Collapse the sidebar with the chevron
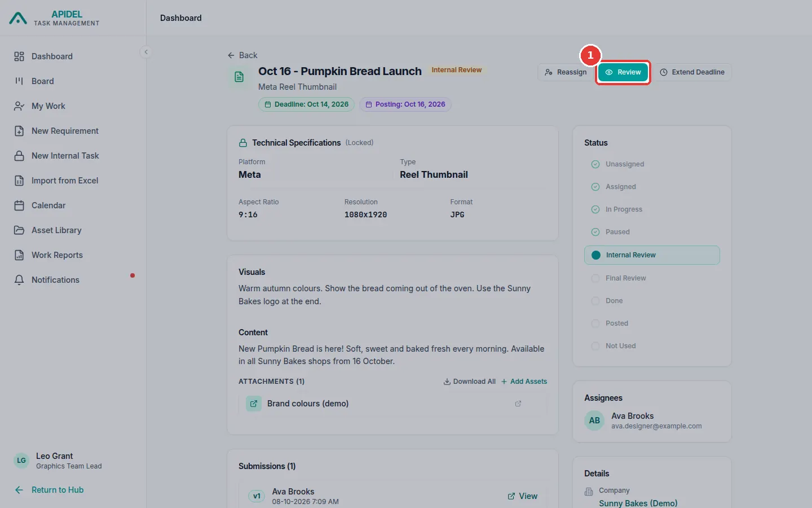 146,52
